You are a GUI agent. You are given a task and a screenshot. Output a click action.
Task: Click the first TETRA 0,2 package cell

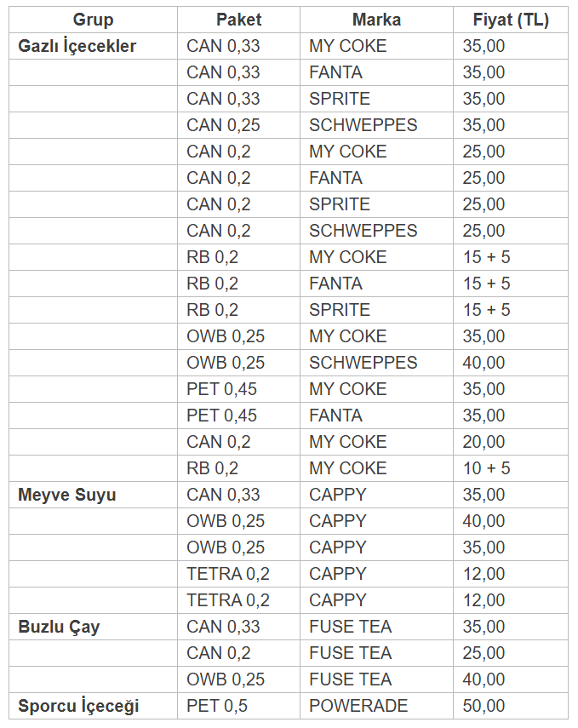[x=238, y=575]
